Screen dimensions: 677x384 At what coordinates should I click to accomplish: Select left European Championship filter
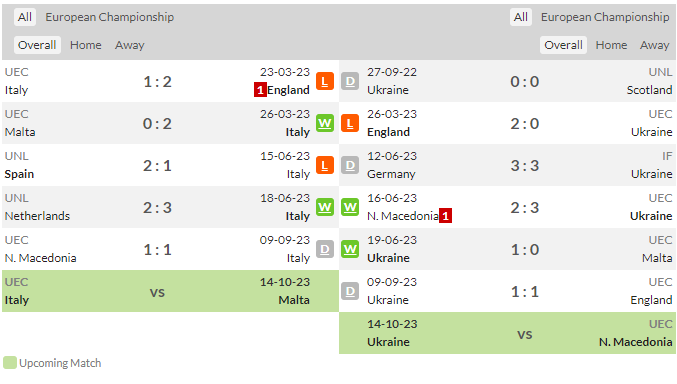coord(110,17)
